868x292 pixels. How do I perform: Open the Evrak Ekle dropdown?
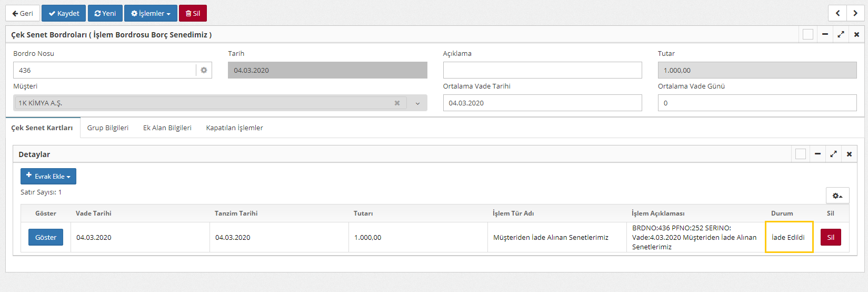[x=48, y=177]
